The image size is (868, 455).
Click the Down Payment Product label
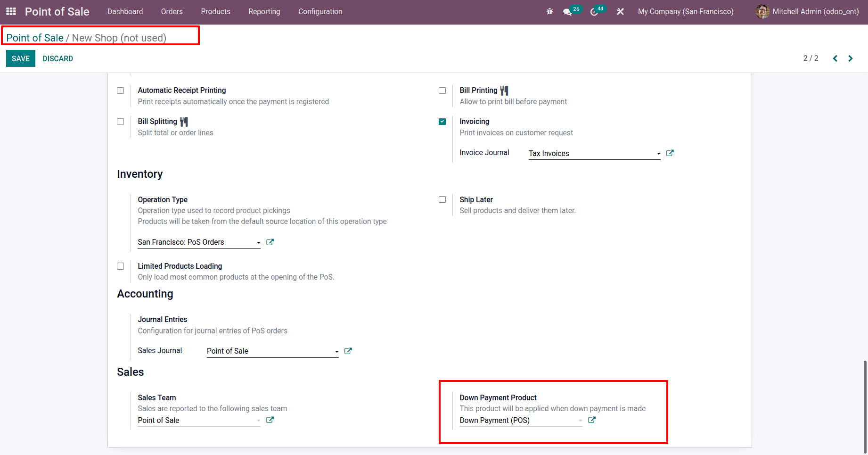click(498, 398)
